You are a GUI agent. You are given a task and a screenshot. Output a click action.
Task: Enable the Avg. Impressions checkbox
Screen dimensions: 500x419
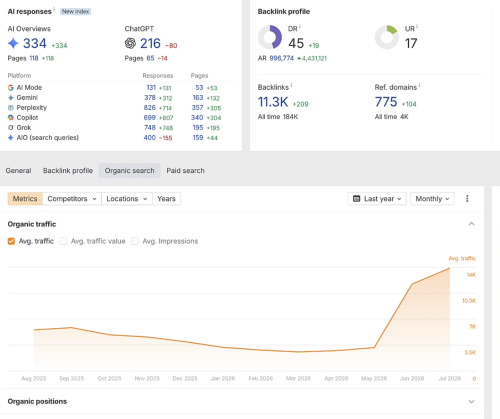[x=135, y=241]
